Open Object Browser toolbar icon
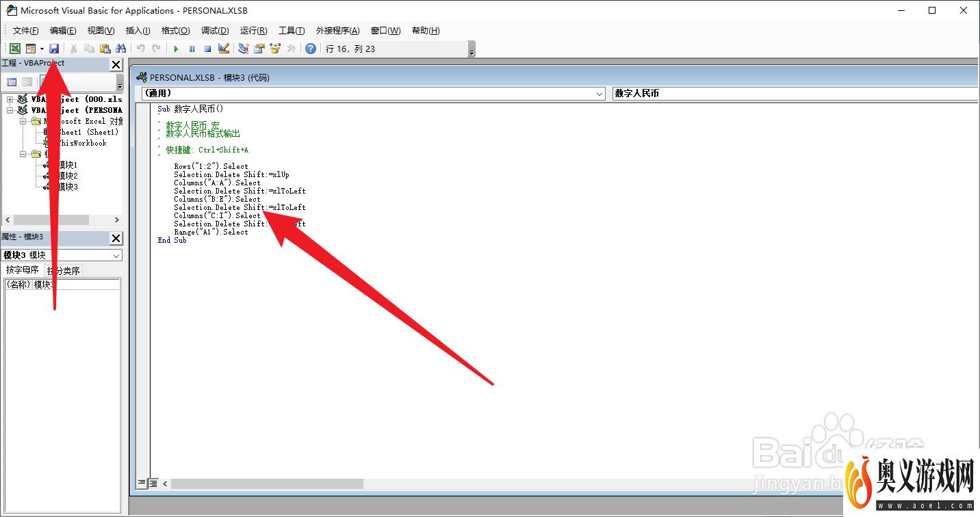Screen dimensions: 980x517 (x=275, y=49)
